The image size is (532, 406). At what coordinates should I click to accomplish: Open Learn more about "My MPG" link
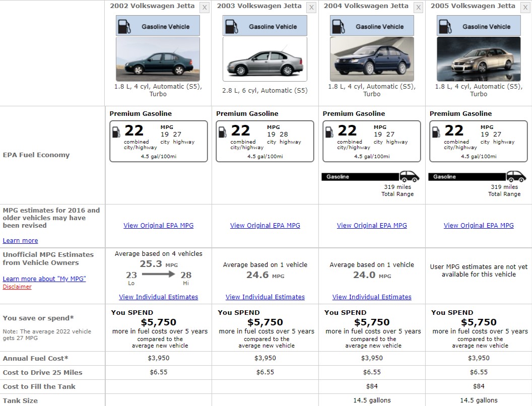coord(44,279)
